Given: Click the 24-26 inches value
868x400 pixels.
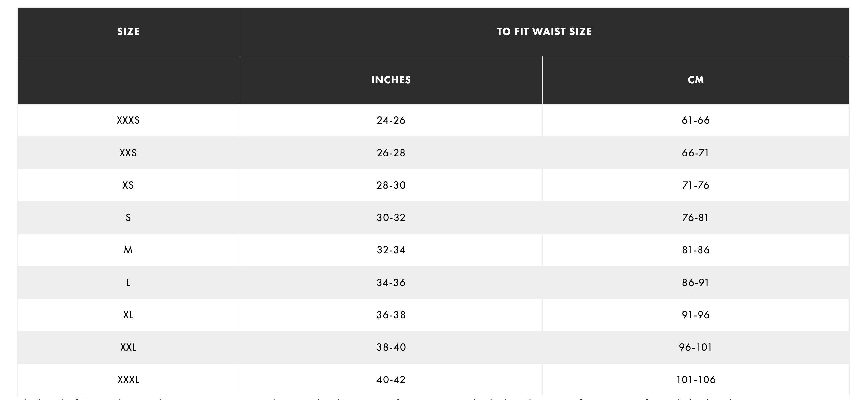Looking at the screenshot, I should tap(391, 120).
